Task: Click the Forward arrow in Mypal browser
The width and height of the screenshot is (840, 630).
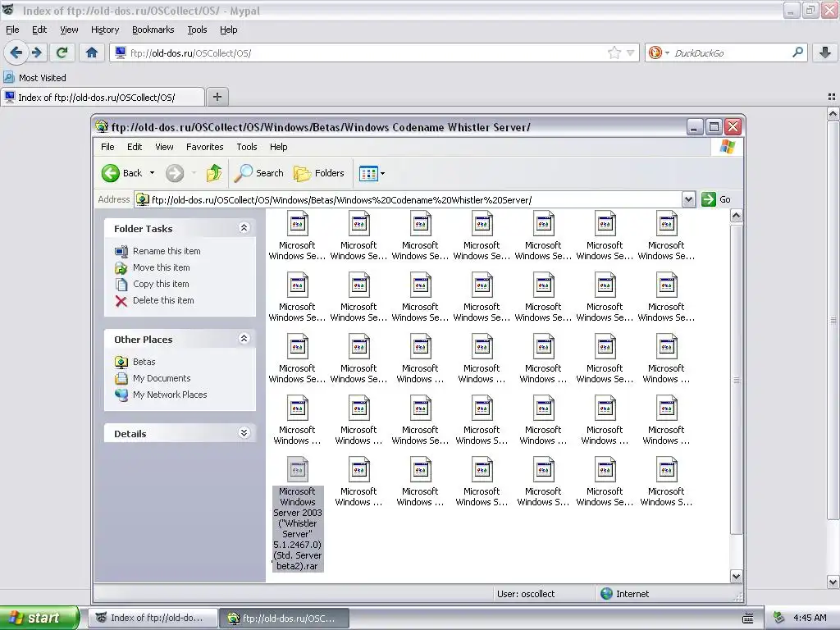Action: pos(36,52)
